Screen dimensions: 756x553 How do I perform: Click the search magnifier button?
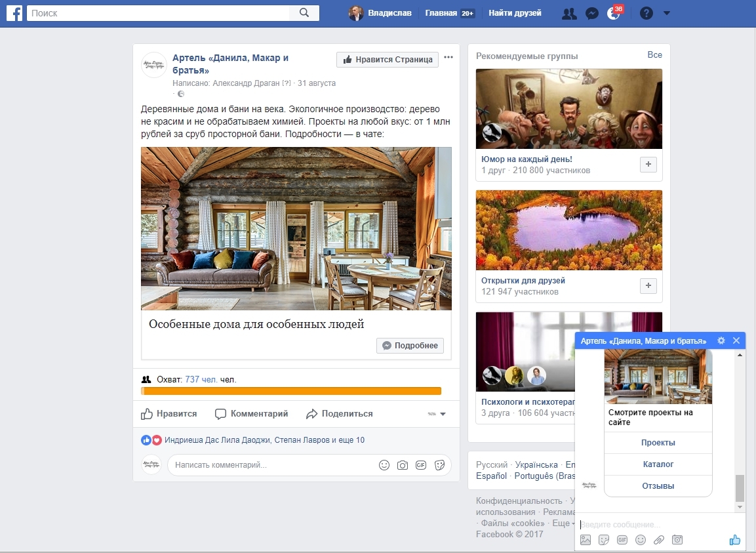pos(304,13)
